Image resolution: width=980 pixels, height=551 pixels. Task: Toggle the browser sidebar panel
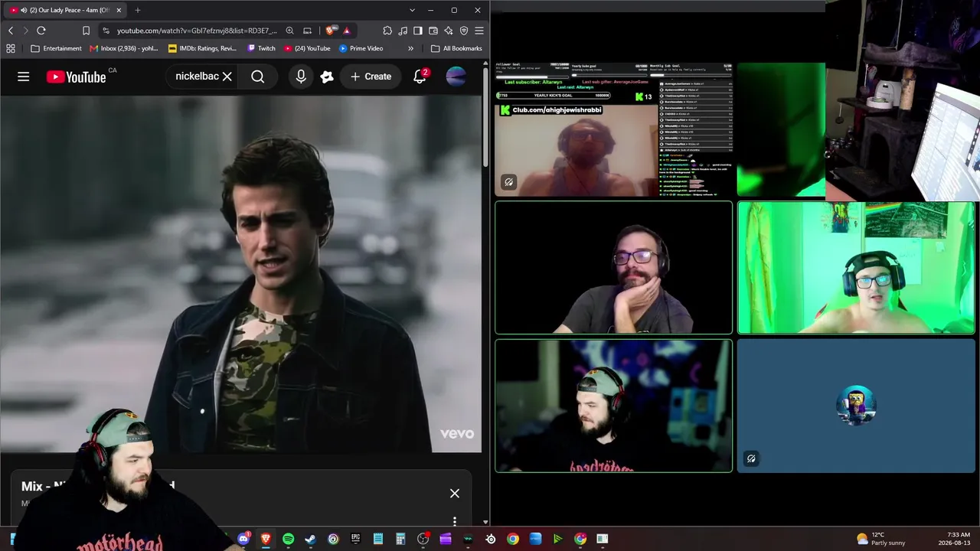[418, 31]
